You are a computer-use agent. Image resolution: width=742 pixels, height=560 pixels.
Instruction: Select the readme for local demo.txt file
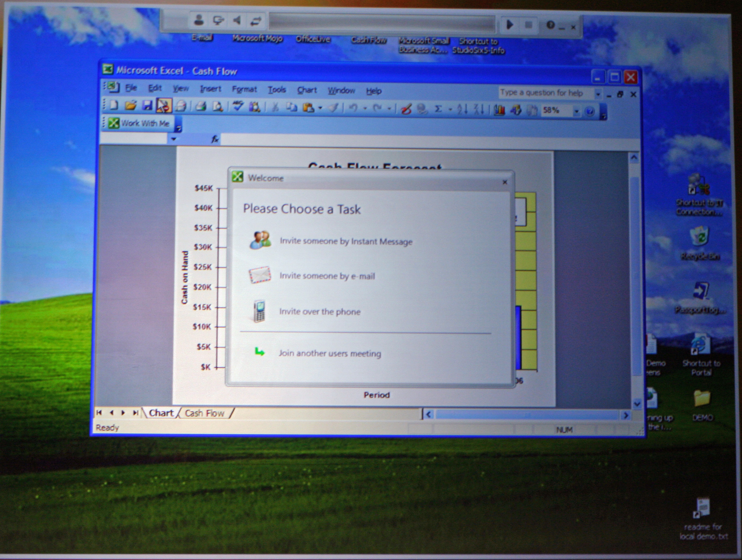click(x=703, y=519)
